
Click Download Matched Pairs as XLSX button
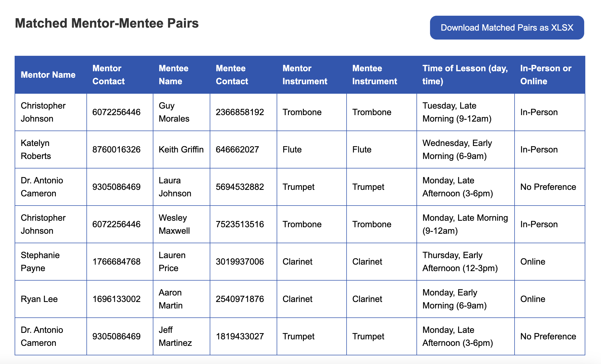507,28
